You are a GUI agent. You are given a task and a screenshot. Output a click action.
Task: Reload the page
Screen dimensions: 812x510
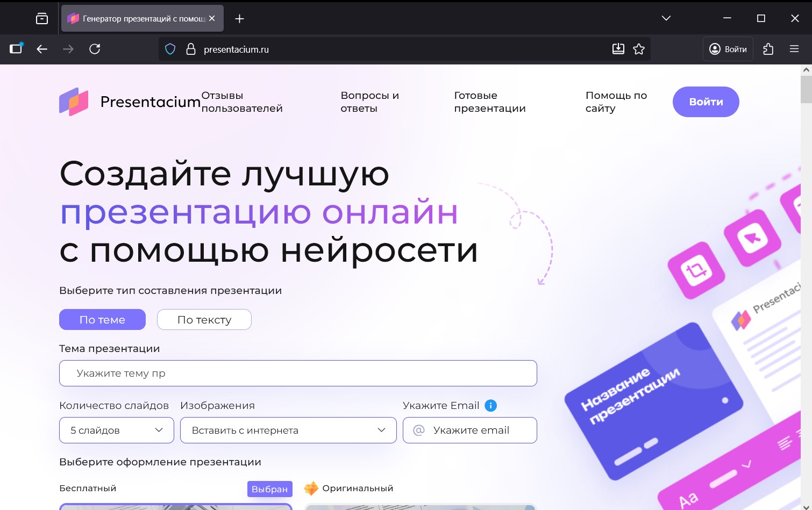pos(95,49)
